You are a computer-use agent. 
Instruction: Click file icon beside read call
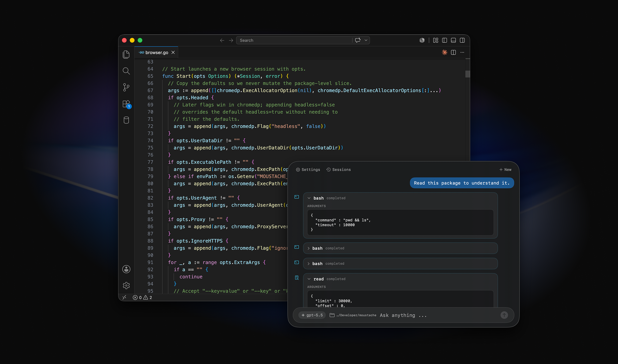pyautogui.click(x=297, y=278)
